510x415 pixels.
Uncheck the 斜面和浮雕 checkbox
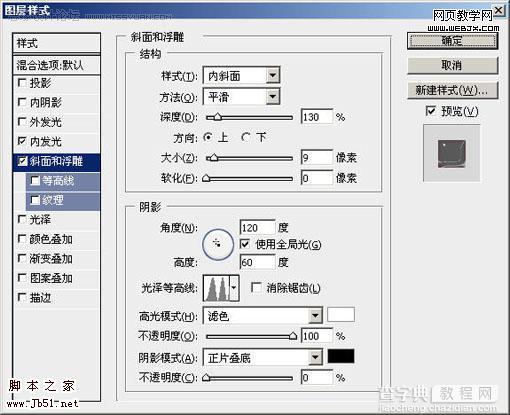coord(22,161)
